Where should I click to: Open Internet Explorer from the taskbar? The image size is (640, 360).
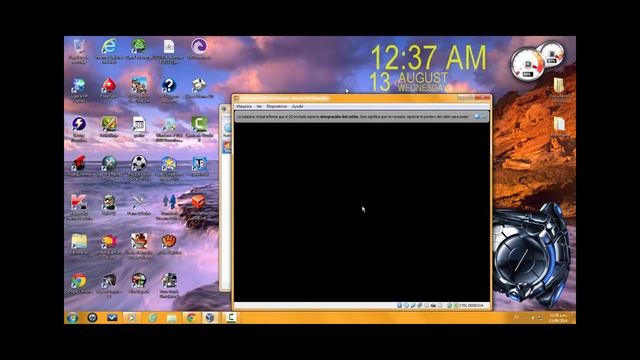point(152,318)
